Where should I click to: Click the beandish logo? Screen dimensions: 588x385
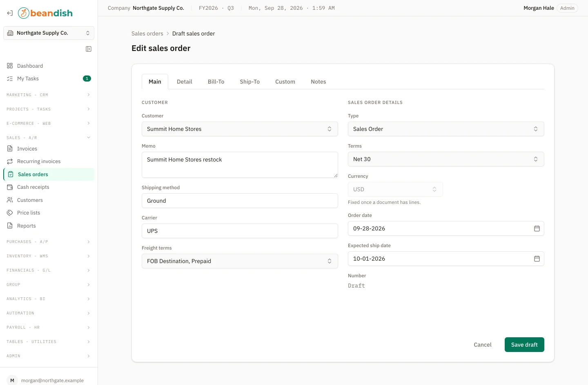(x=45, y=13)
